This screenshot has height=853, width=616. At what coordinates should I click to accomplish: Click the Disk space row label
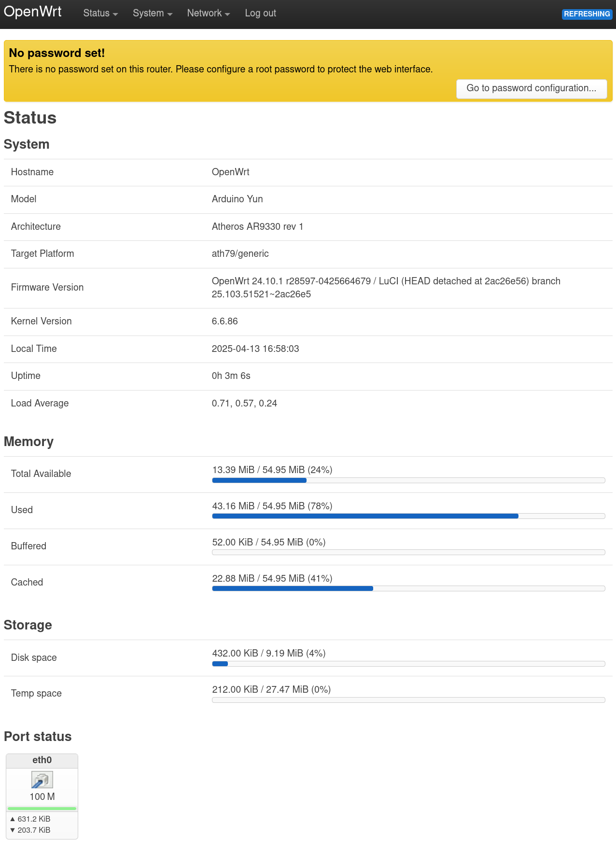34,658
